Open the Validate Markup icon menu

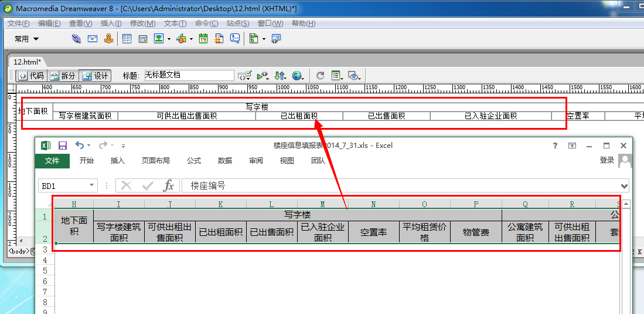[244, 76]
